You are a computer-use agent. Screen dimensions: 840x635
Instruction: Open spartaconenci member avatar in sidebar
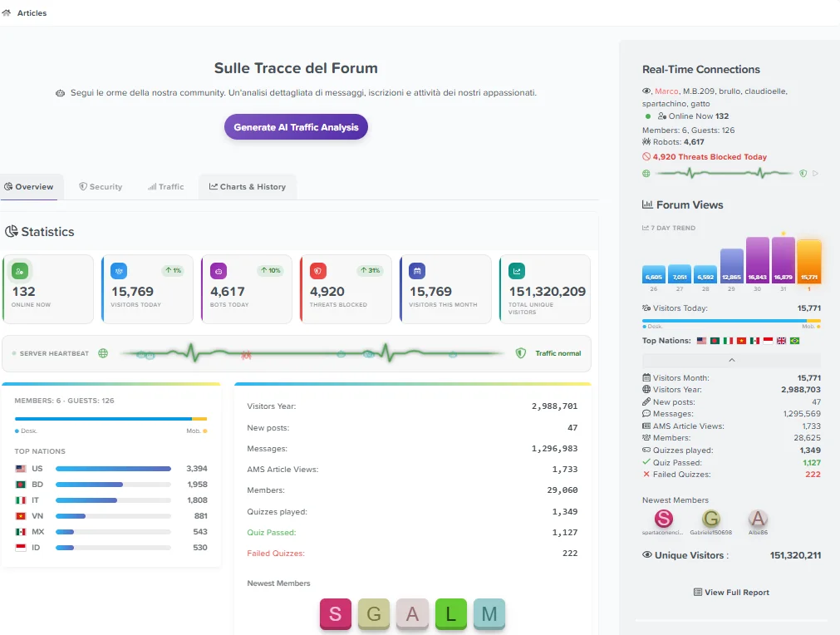pos(663,519)
